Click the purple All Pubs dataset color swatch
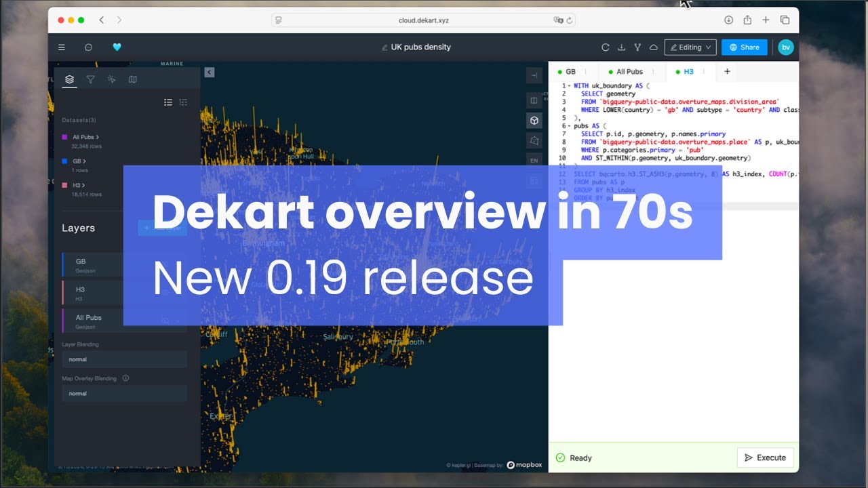The width and height of the screenshot is (868, 488). coord(64,138)
